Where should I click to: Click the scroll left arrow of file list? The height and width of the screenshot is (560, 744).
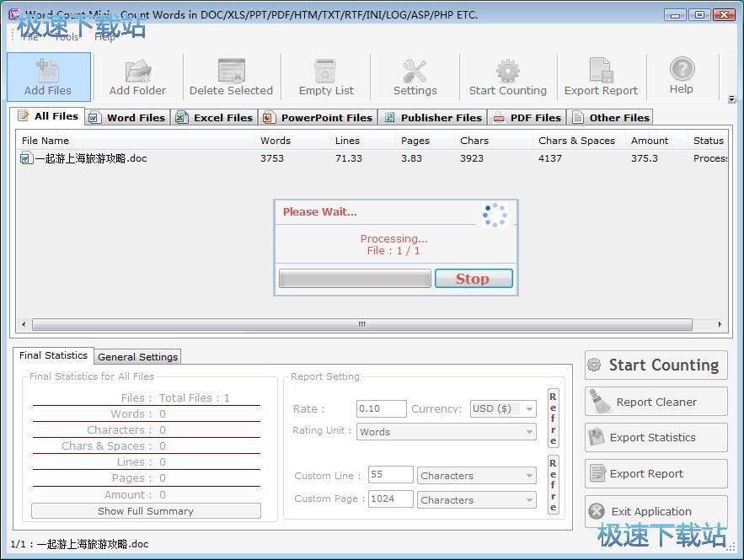point(24,324)
